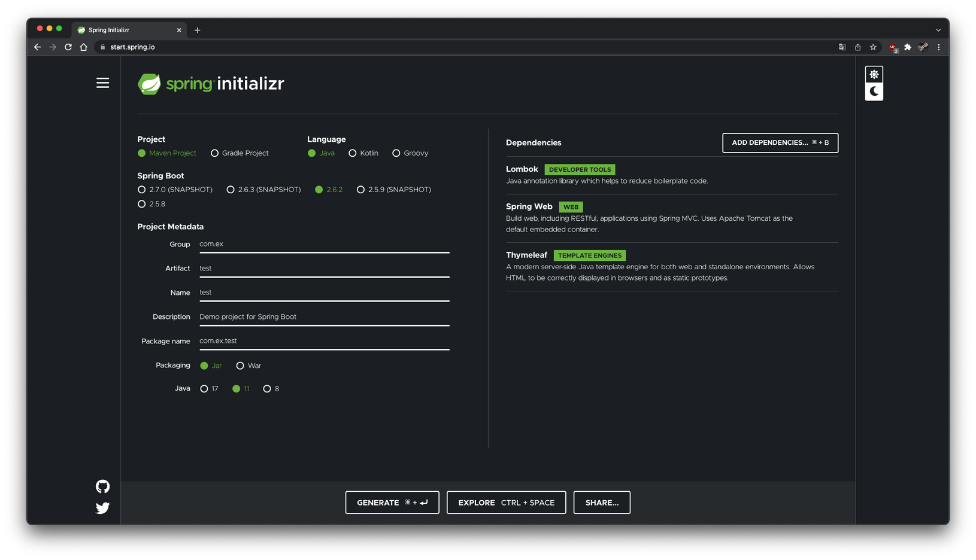Viewport: 976px width, 560px height.
Task: Click the Package name input field
Action: [324, 341]
